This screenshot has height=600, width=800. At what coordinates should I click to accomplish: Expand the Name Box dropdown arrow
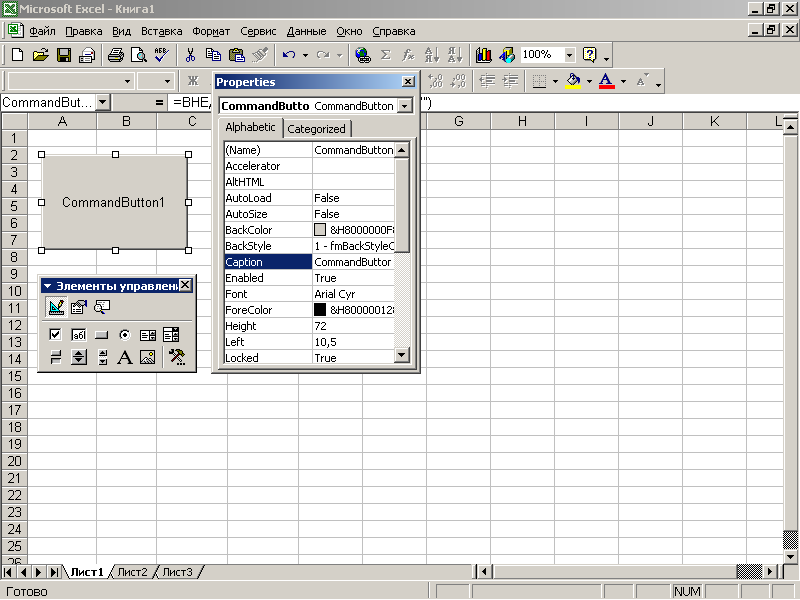click(103, 103)
